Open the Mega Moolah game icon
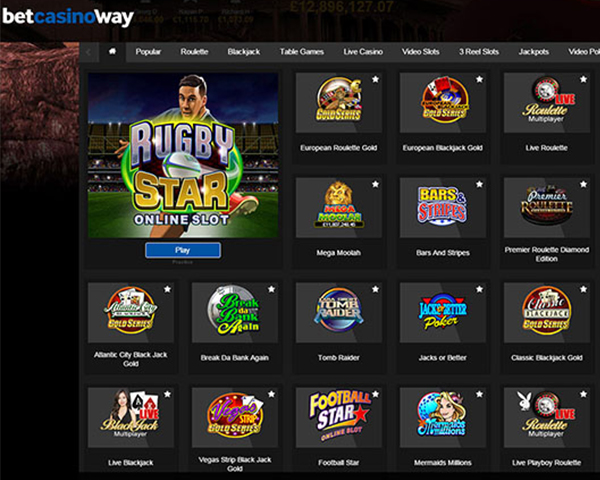This screenshot has width=600, height=480. pos(339,207)
